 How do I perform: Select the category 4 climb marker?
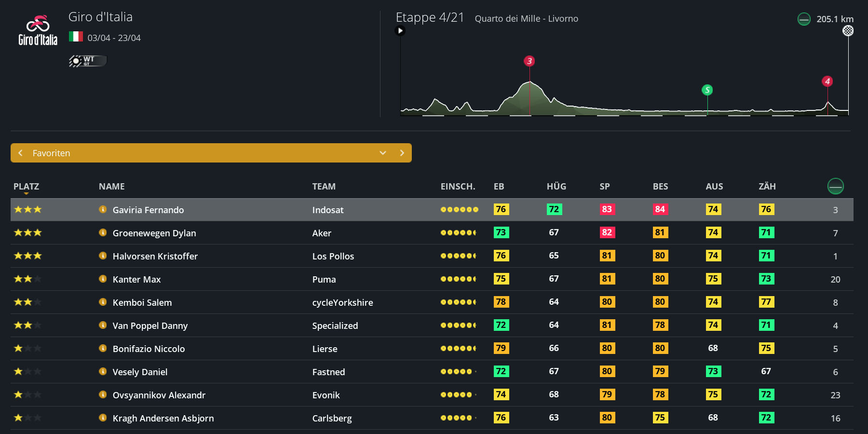827,81
